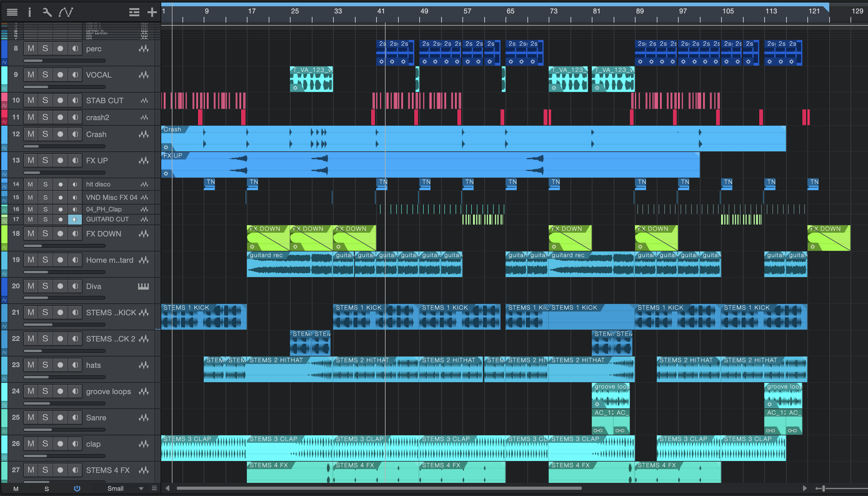
Task: Open perc track waveform icon
Action: [144, 49]
